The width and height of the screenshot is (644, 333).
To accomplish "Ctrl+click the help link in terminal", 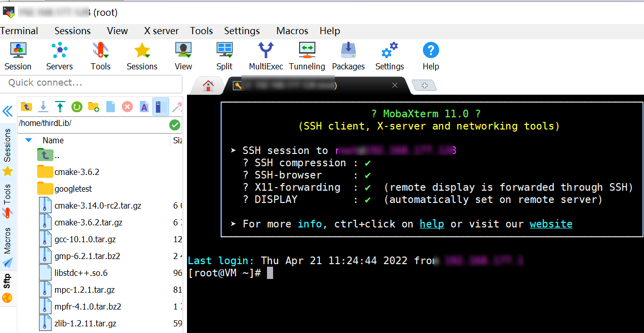I will pos(432,223).
